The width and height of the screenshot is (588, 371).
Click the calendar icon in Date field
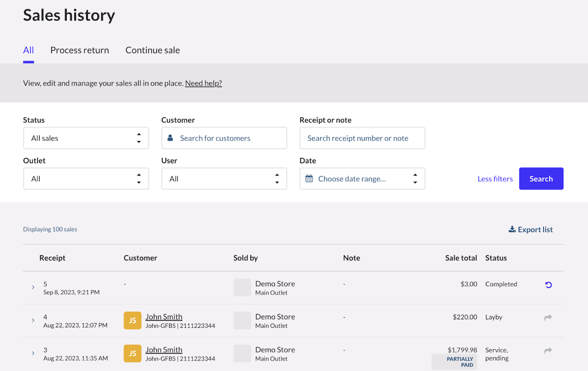tap(309, 179)
